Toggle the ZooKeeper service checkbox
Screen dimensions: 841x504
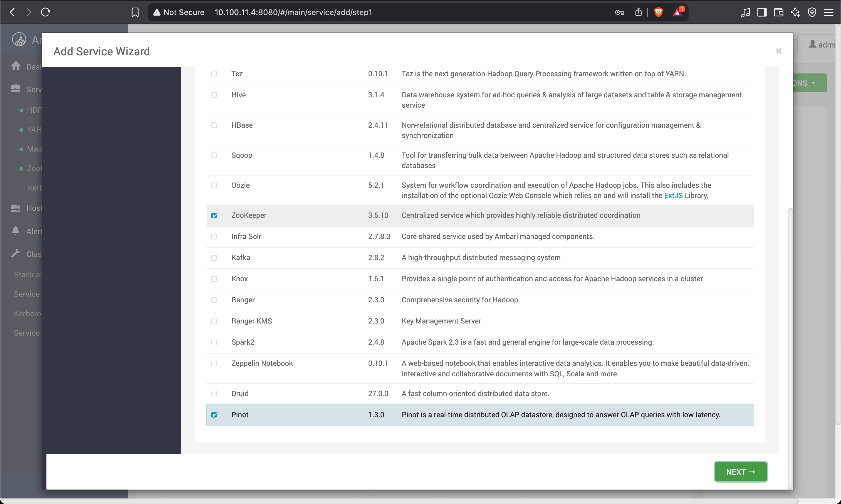[214, 215]
